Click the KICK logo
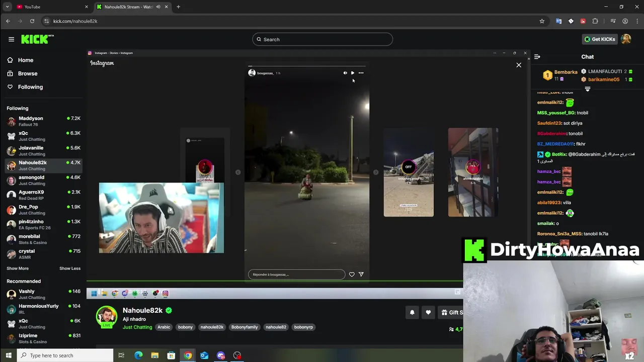 tap(37, 39)
